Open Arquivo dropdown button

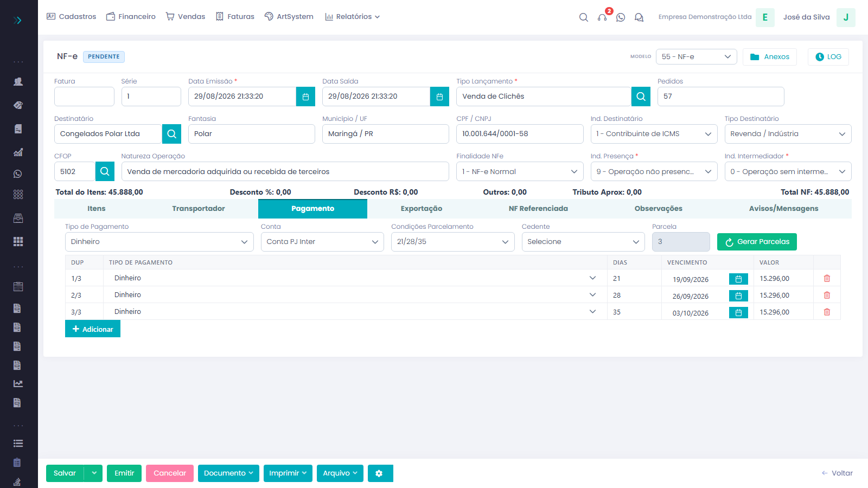[340, 473]
